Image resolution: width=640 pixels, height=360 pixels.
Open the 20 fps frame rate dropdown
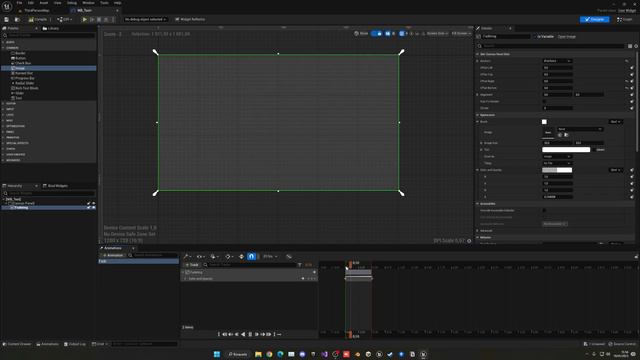click(x=270, y=256)
